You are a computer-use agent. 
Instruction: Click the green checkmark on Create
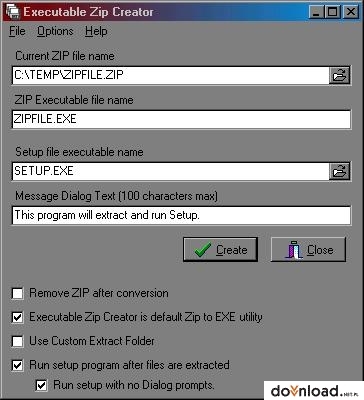(203, 250)
